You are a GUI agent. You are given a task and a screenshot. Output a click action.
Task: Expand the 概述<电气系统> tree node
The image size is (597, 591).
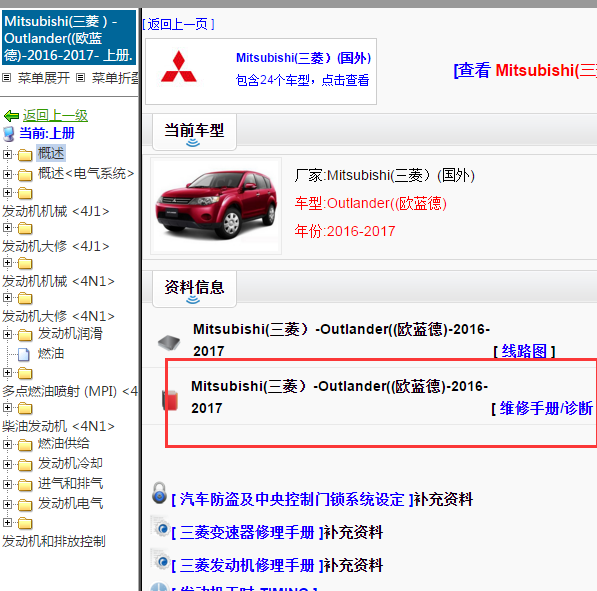(7, 174)
